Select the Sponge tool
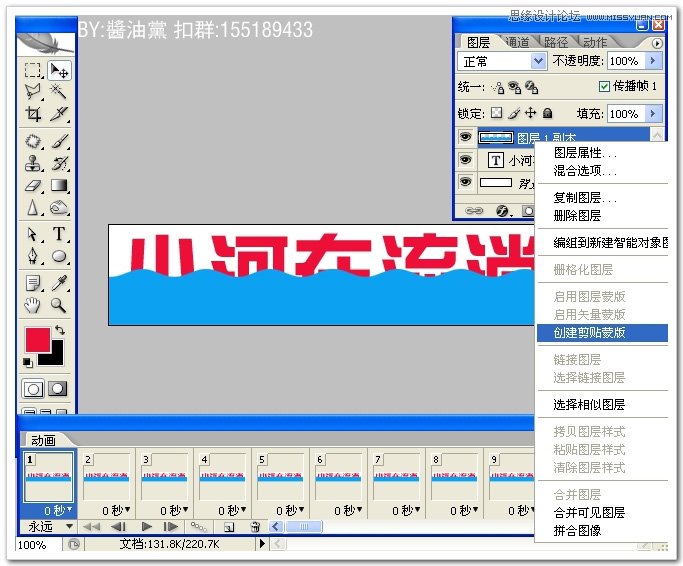Image resolution: width=683 pixels, height=566 pixels. (59, 207)
